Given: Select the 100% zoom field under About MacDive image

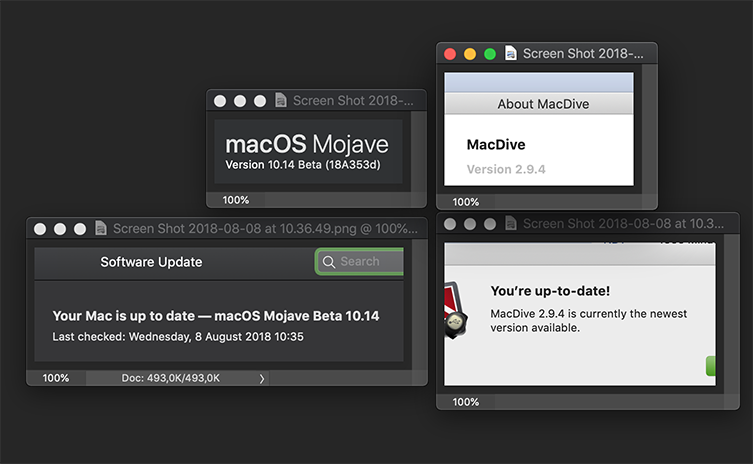Looking at the screenshot, I should (466, 202).
